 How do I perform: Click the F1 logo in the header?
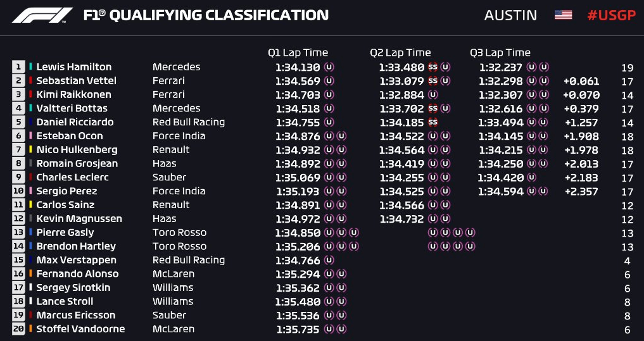point(42,15)
